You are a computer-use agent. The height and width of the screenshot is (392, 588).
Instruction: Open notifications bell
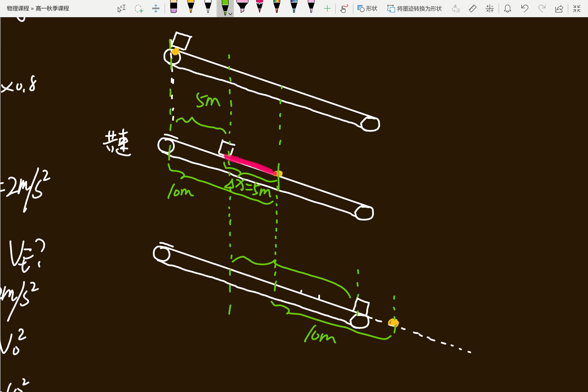point(507,9)
